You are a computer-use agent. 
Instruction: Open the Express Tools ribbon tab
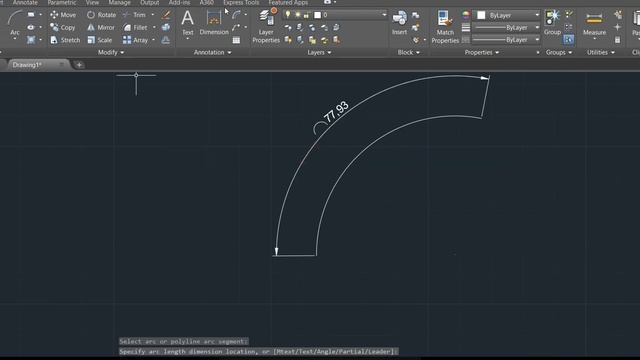point(241,2)
